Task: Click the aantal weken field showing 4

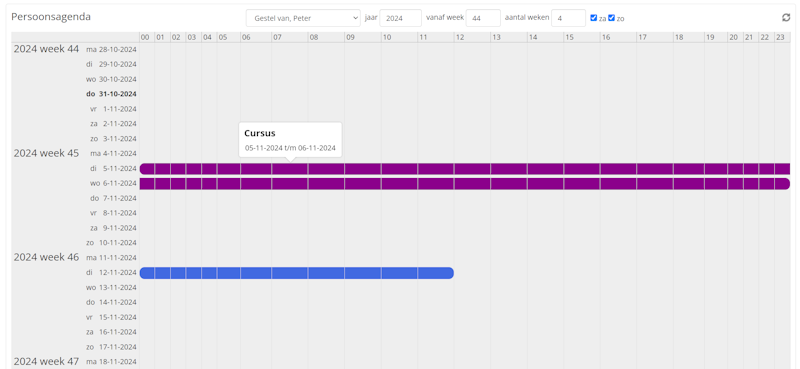Action: [568, 18]
